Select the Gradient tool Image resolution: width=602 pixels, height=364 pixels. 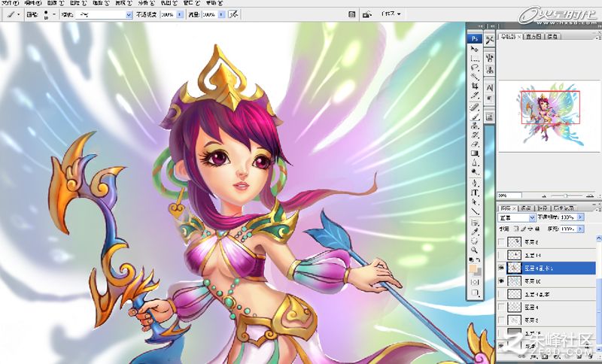pyautogui.click(x=475, y=153)
